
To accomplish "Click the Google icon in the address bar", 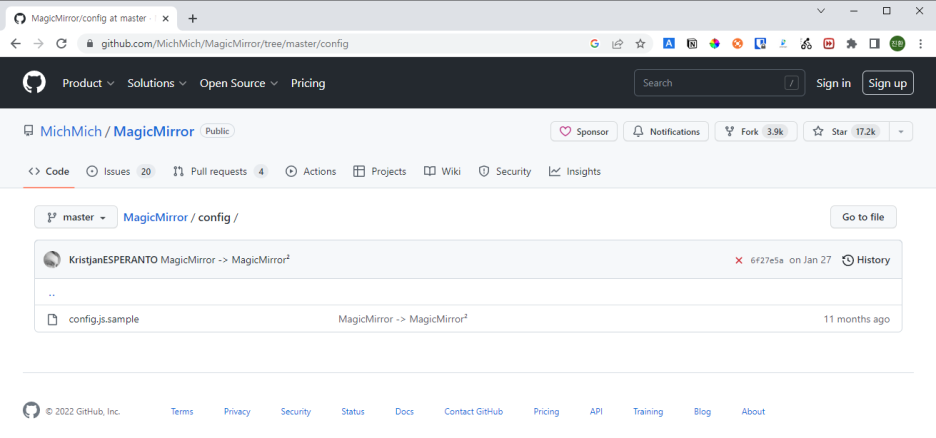I will pyautogui.click(x=594, y=44).
